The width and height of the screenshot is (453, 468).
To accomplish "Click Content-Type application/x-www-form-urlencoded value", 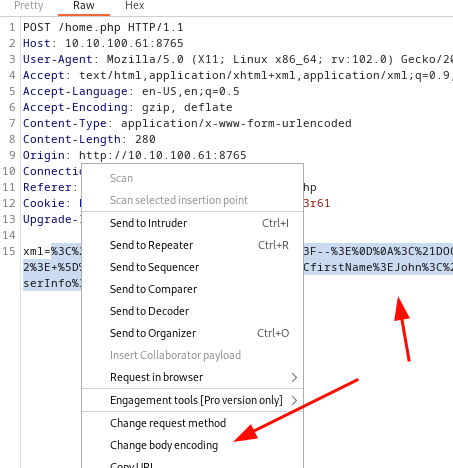I will pos(236,123).
